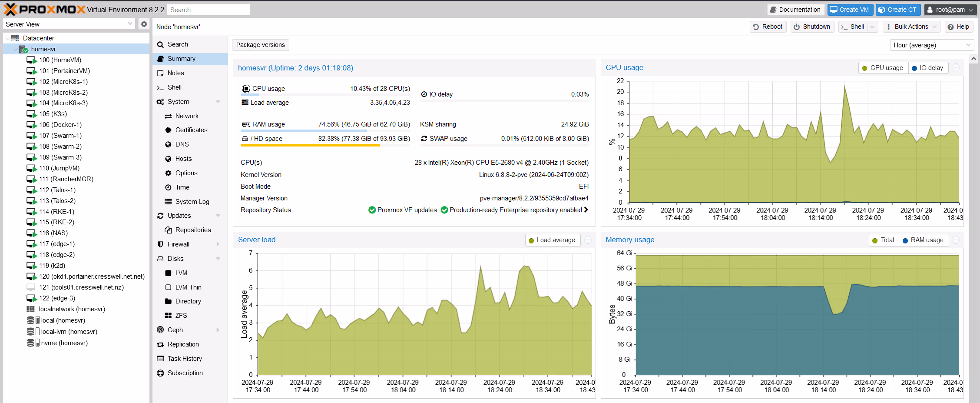980x403 pixels.
Task: Click the ZFS grid icon
Action: [168, 316]
